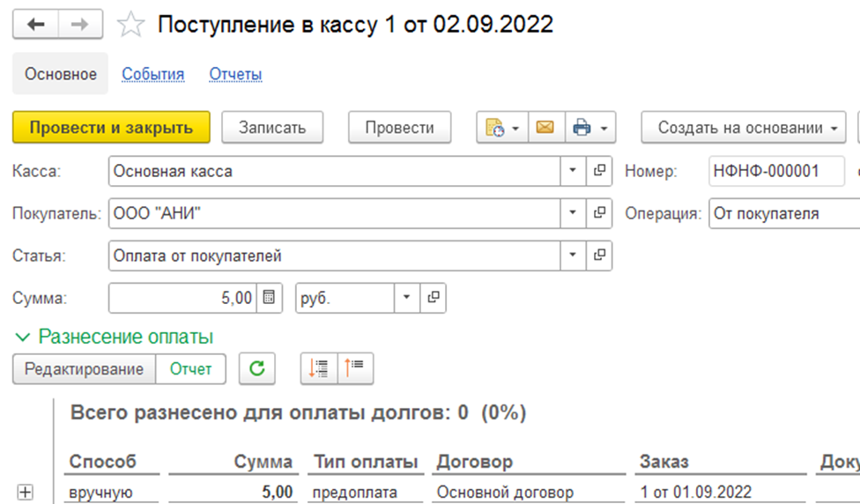Collapse the Разнесение оплаты section

coord(23,337)
